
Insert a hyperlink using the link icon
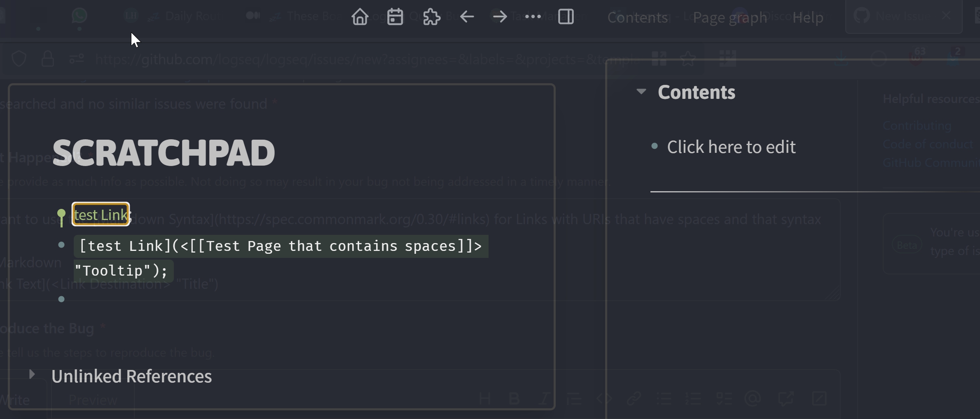tap(634, 398)
